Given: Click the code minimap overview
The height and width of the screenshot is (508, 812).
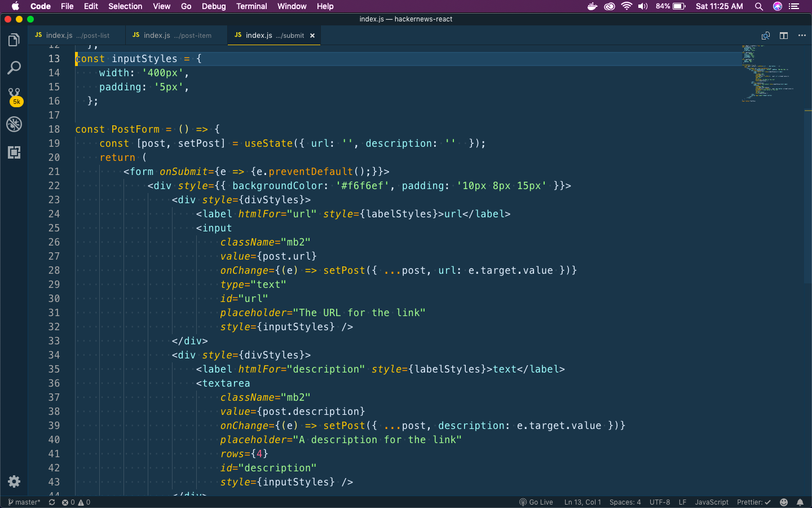Looking at the screenshot, I should 767,73.
